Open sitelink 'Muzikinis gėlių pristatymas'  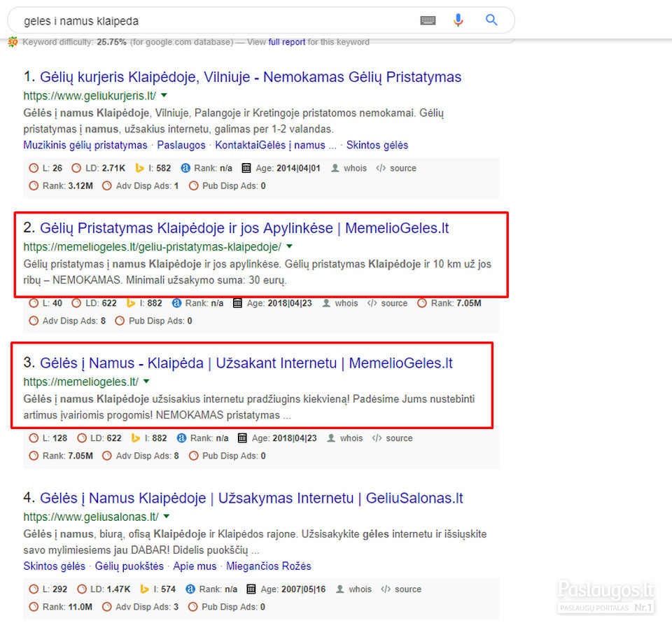coord(85,146)
